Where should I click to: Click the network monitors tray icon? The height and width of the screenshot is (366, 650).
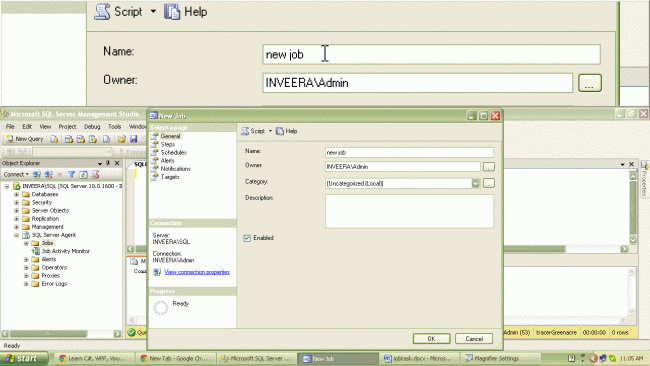[602, 358]
